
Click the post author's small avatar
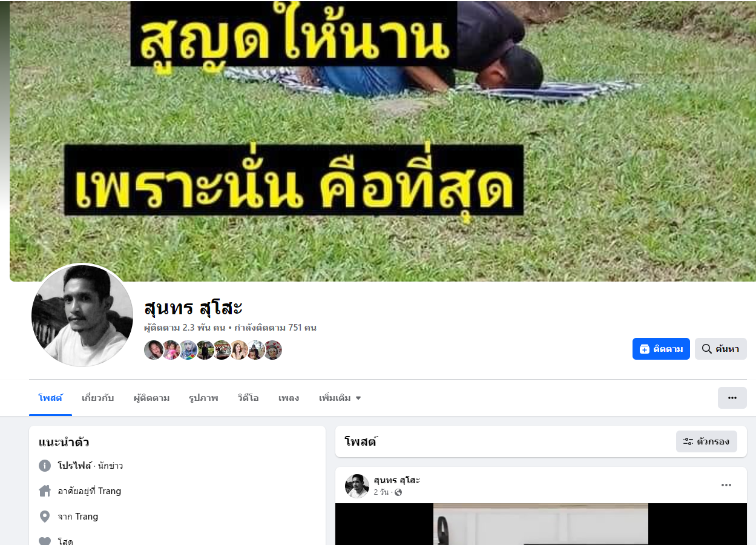(x=357, y=486)
